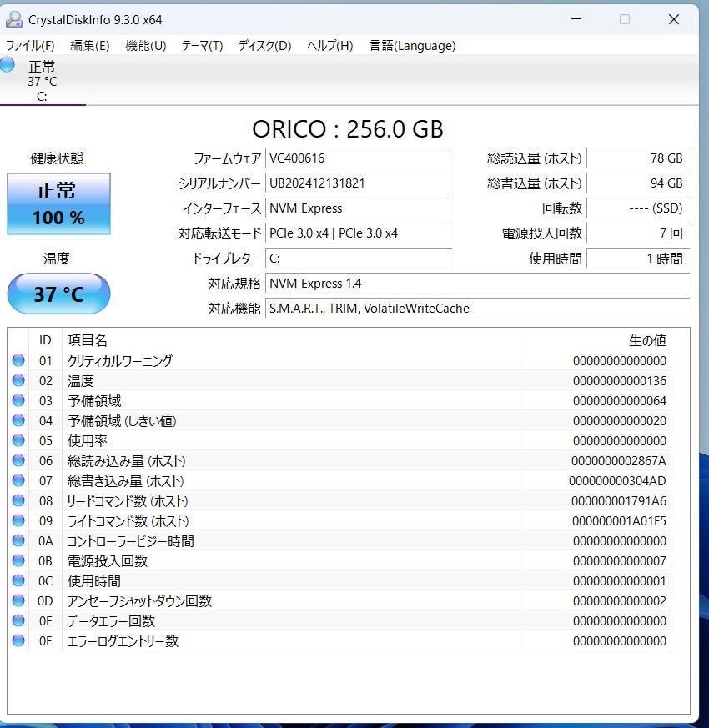Click status icon for 0A コントローラービジー時間
Viewport: 709px width, 728px height.
(18, 540)
